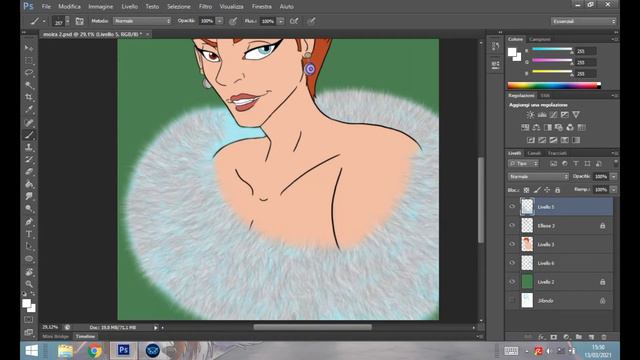
Task: Open the layer filter Tipo dropdown
Action: pyautogui.click(x=523, y=164)
